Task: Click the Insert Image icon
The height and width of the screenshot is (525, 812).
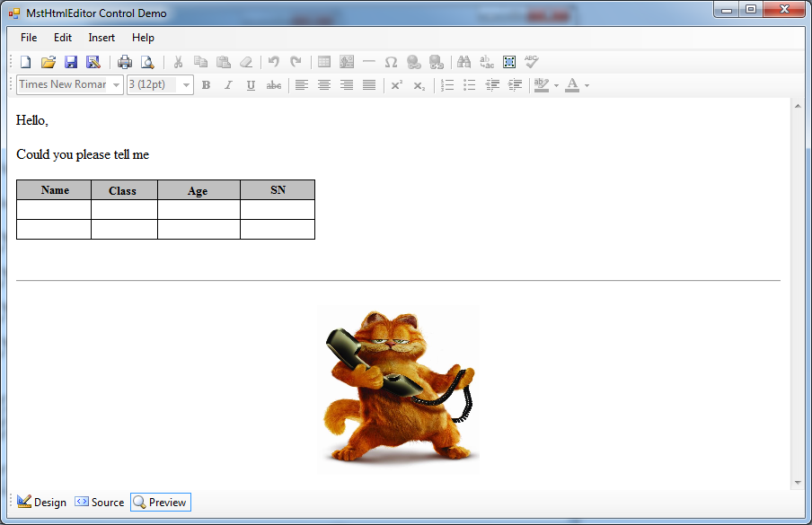Action: pyautogui.click(x=347, y=62)
